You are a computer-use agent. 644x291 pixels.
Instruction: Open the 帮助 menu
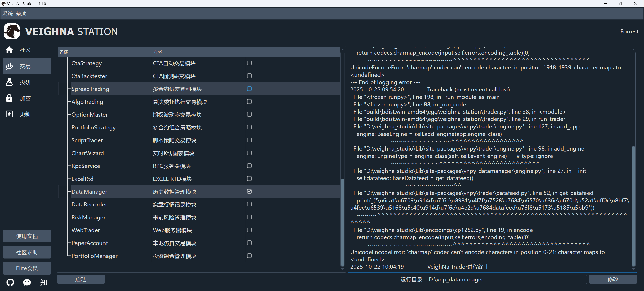click(x=21, y=14)
